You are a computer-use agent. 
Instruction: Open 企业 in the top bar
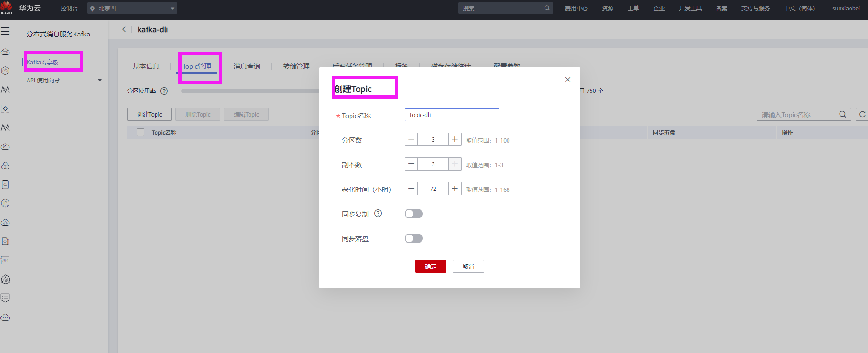click(659, 8)
